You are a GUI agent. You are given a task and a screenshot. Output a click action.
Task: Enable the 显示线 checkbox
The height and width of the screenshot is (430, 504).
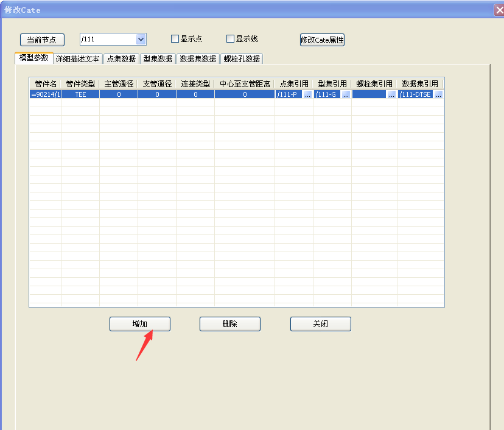(231, 39)
